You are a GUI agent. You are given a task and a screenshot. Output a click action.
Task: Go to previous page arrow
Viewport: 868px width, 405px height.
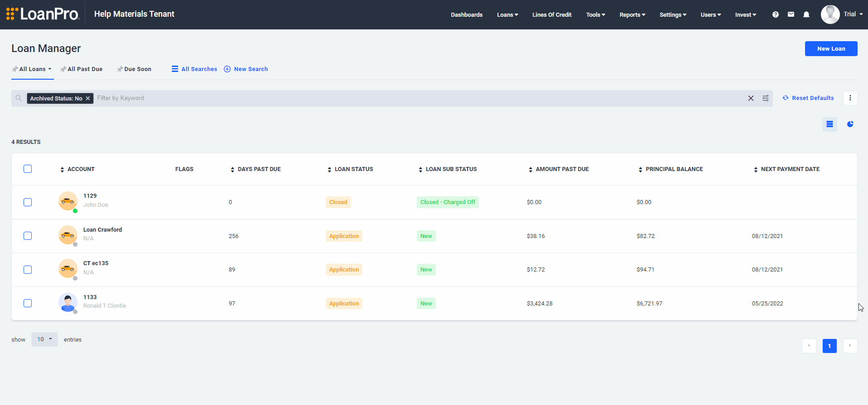(809, 346)
